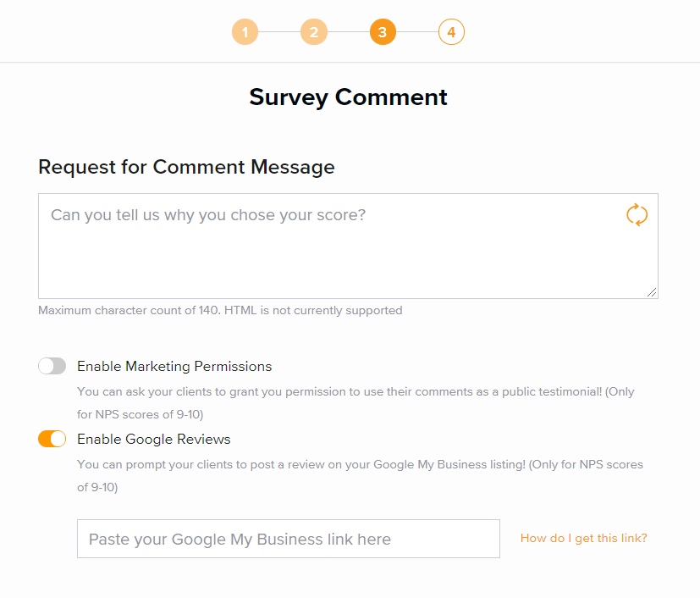The height and width of the screenshot is (598, 700).
Task: Click the "Enable Google Reviews" label text
Action: click(153, 439)
